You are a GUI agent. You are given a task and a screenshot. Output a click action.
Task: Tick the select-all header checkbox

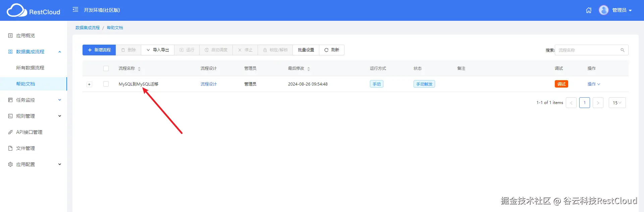pos(106,68)
